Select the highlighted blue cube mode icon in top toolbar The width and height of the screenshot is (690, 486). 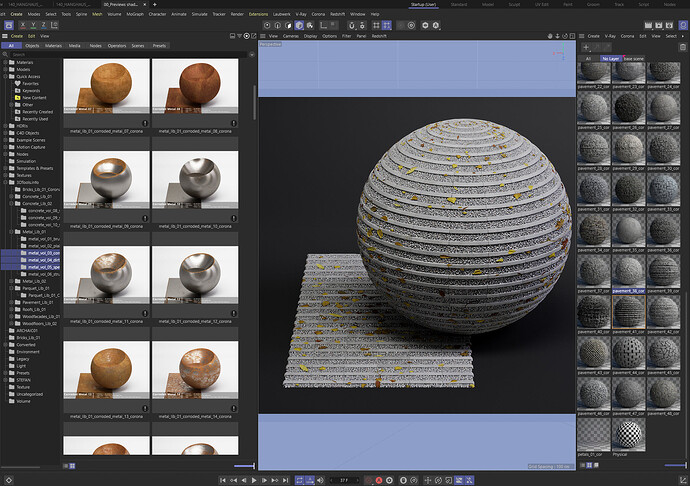click(299, 26)
